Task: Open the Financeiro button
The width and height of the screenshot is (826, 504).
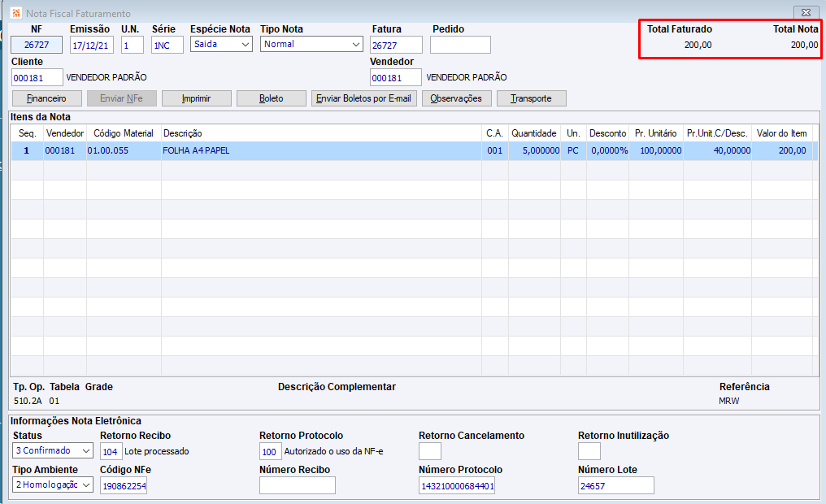Action: [x=47, y=98]
